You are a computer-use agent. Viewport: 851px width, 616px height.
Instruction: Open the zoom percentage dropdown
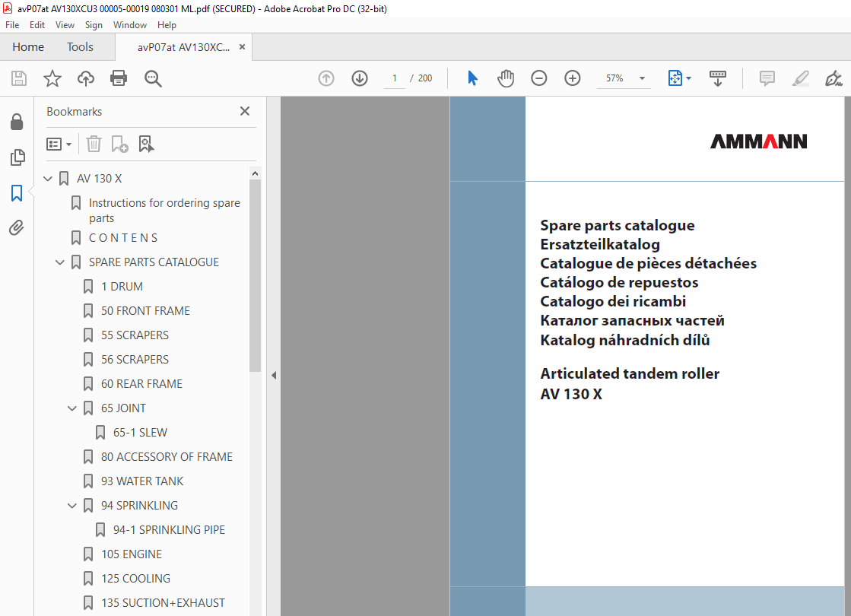642,78
